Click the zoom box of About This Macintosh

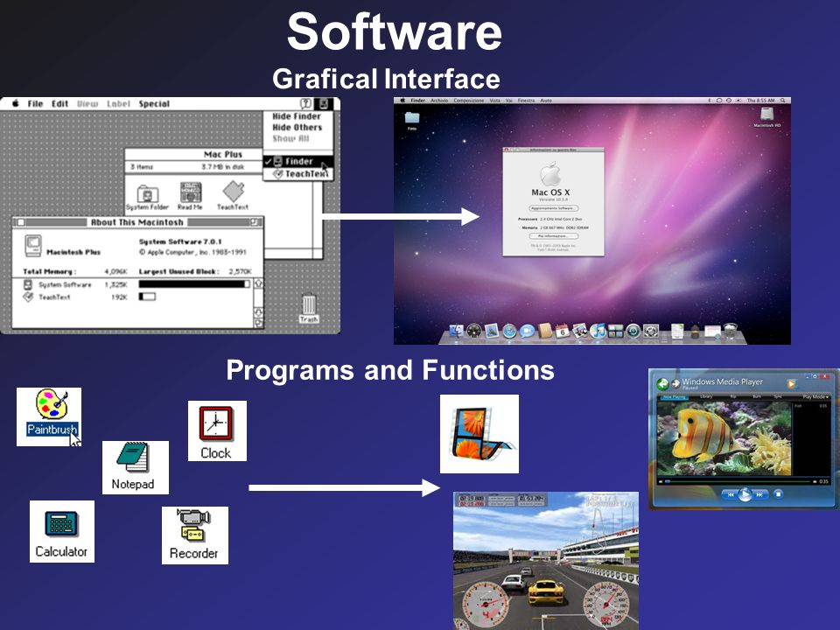coord(255,221)
